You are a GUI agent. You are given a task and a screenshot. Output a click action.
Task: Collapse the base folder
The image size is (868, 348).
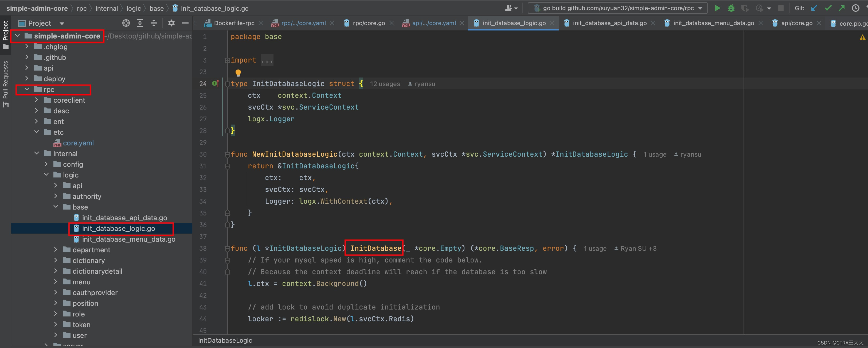[x=56, y=207]
